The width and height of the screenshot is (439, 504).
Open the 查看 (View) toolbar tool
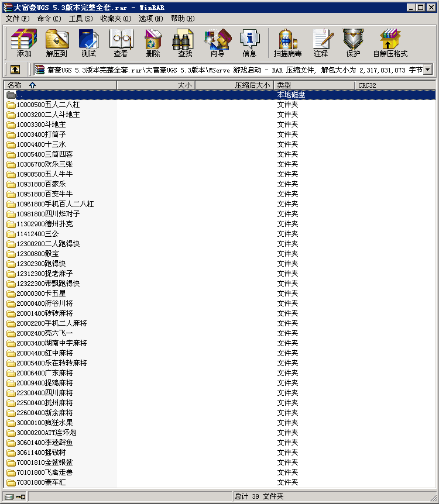[x=121, y=43]
